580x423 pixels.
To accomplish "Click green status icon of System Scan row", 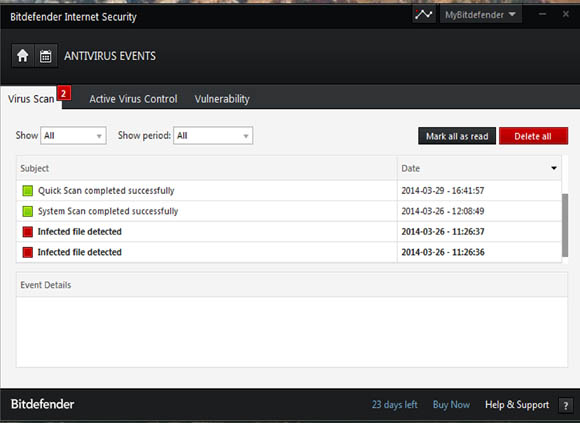I will pyautogui.click(x=28, y=212).
